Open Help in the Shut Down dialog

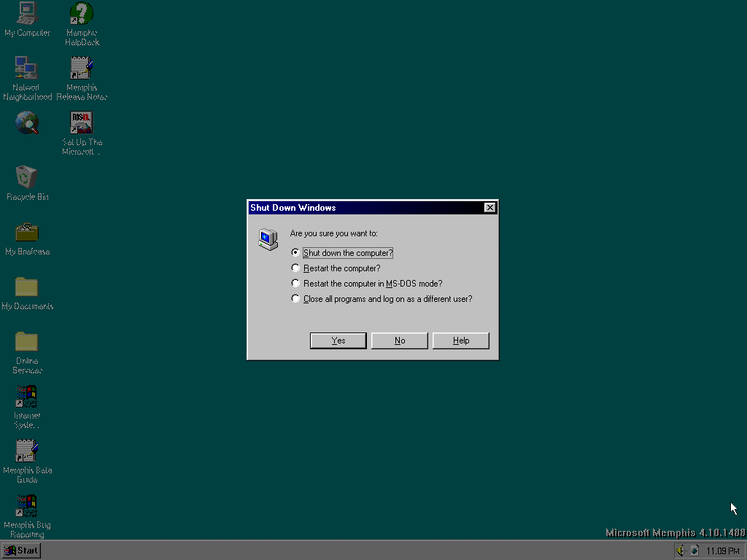[x=460, y=341]
